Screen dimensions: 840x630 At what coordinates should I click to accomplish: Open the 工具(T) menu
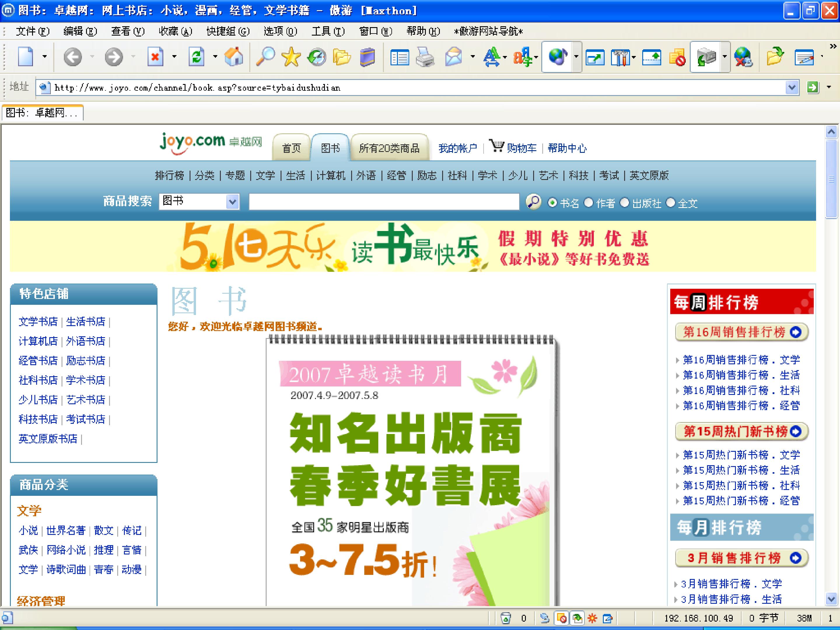coord(328,31)
